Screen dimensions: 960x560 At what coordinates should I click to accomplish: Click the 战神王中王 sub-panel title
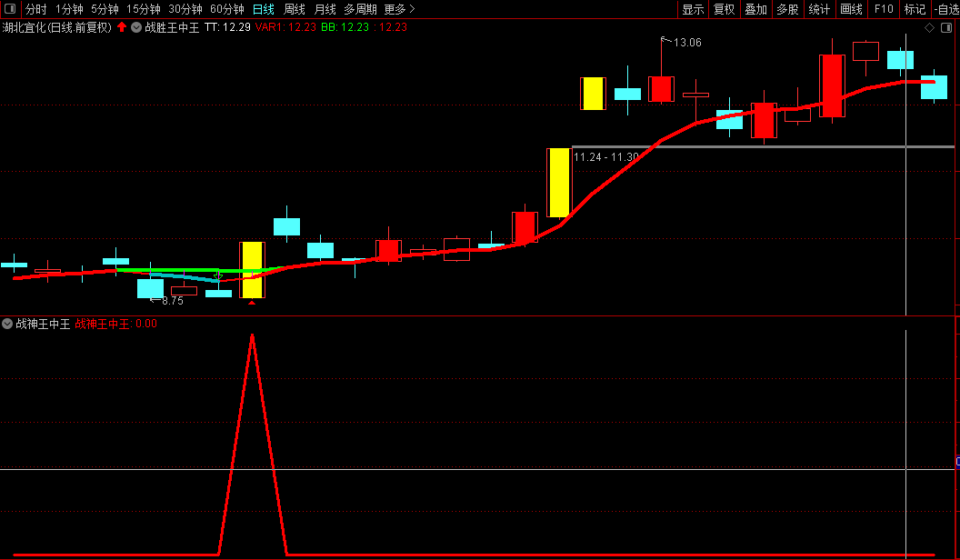tap(43, 324)
